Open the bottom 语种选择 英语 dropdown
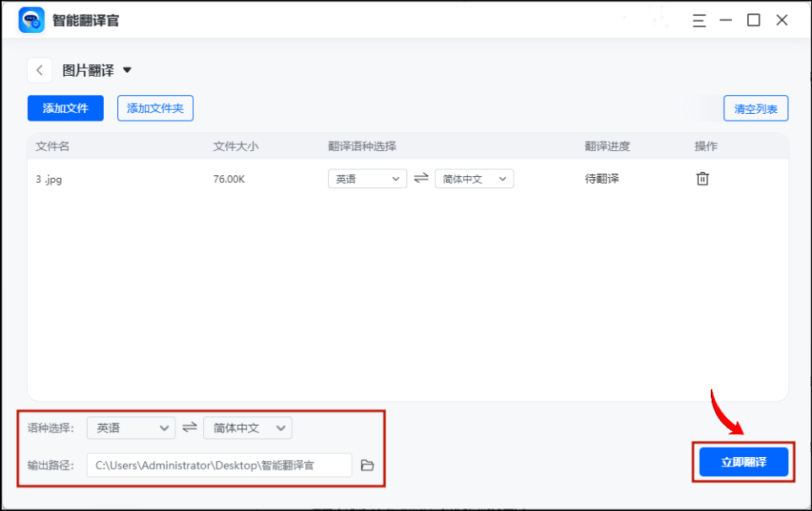 pyautogui.click(x=131, y=428)
